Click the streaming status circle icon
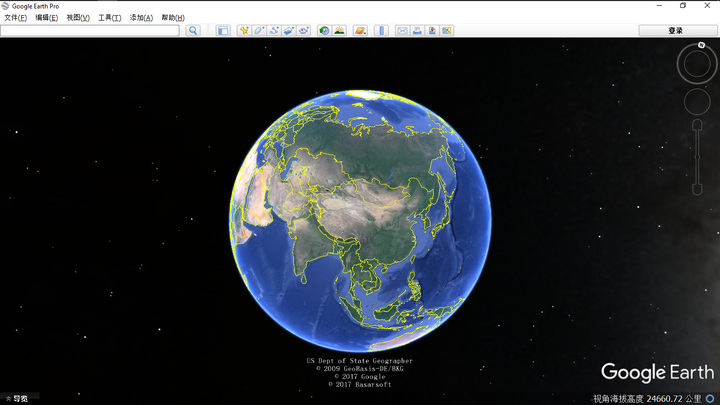Screen dimensions: 720x405 (x=710, y=399)
